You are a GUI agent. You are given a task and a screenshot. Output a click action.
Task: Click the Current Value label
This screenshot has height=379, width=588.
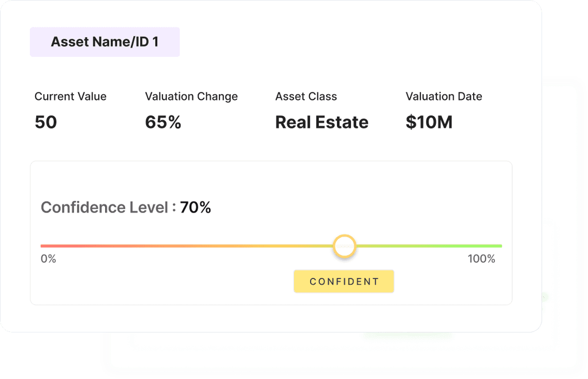coord(70,96)
